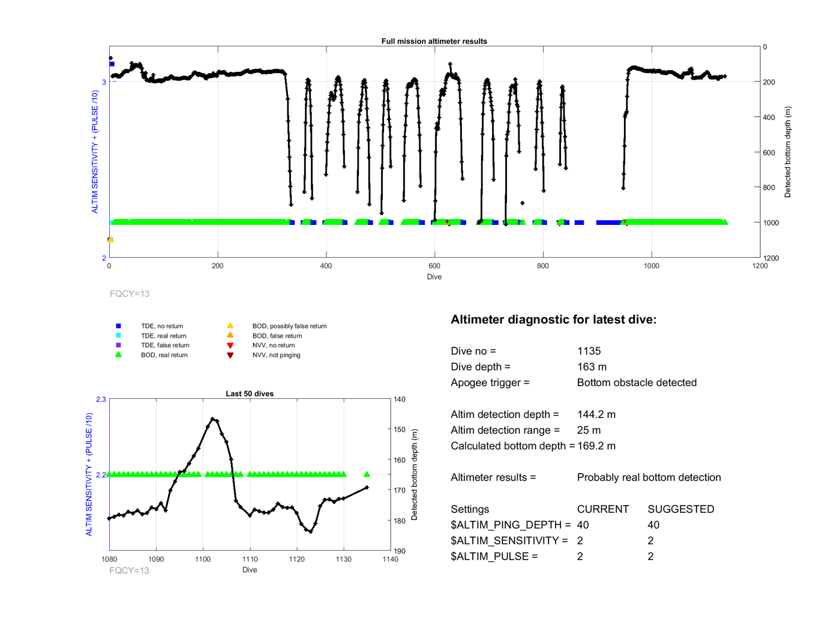Click the 'BOD, possibly false return' legend label
The width and height of the screenshot is (840, 619).
(x=289, y=326)
